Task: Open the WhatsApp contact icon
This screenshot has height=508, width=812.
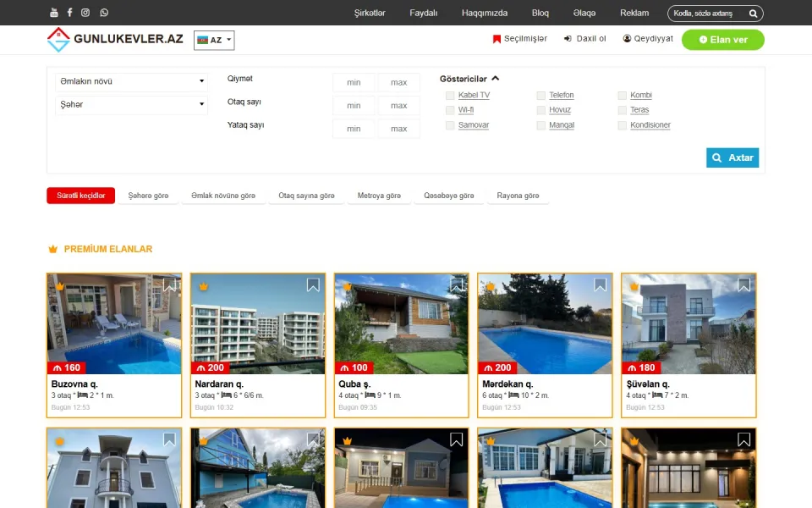Action: [x=104, y=13]
